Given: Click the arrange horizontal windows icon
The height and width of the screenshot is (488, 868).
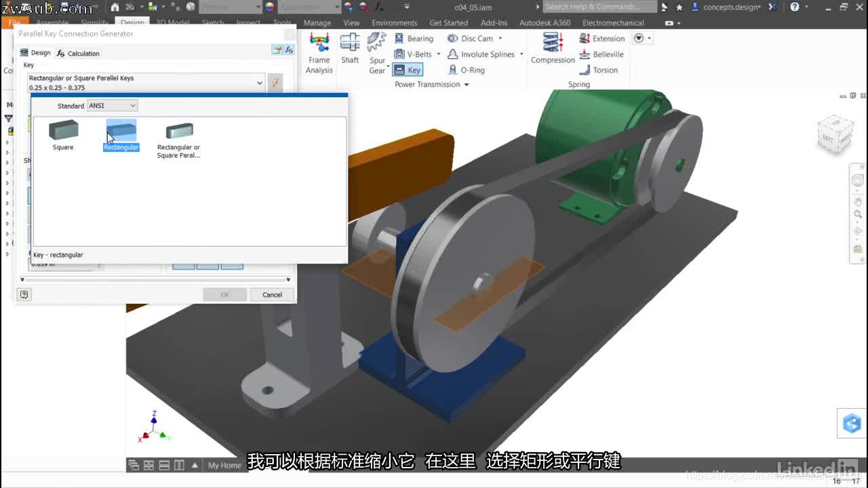Looking at the screenshot, I should click(x=164, y=466).
